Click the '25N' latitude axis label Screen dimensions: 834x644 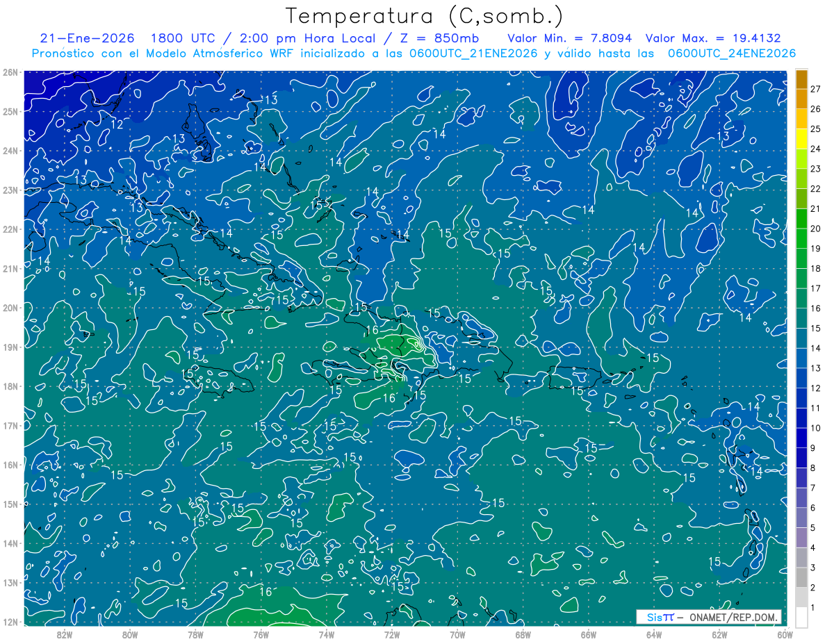pos(10,111)
